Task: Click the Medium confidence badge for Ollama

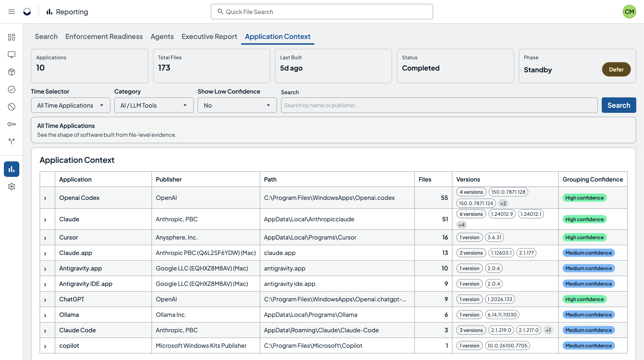Action: pyautogui.click(x=588, y=315)
